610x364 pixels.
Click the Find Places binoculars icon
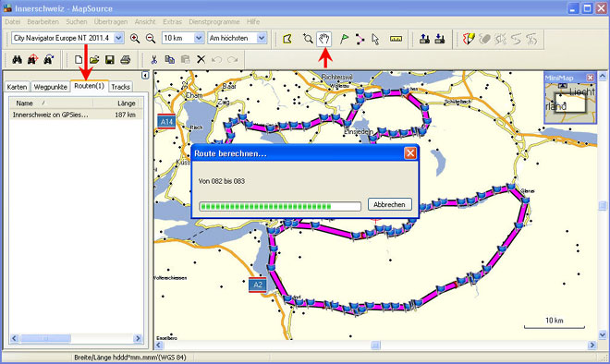[x=18, y=59]
